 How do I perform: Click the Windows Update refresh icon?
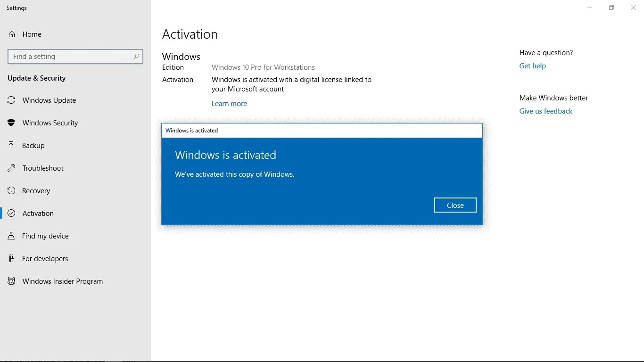12,100
